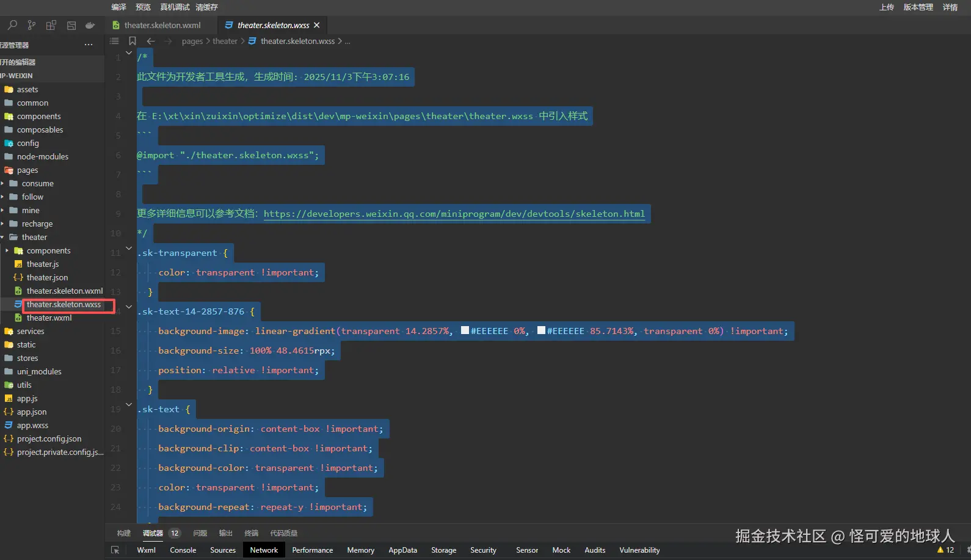
Task: Fold the comment block at line 1
Action: point(129,53)
